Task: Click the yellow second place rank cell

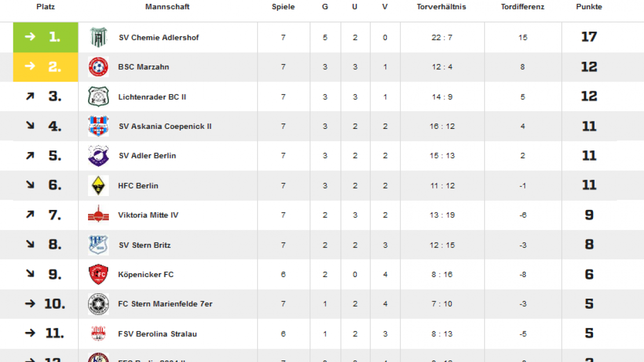Action: coord(46,67)
